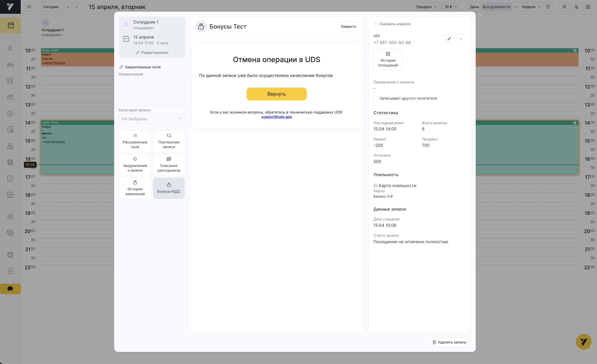Open the История посещений tile
This screenshot has width=597, height=364.
pyautogui.click(x=388, y=60)
